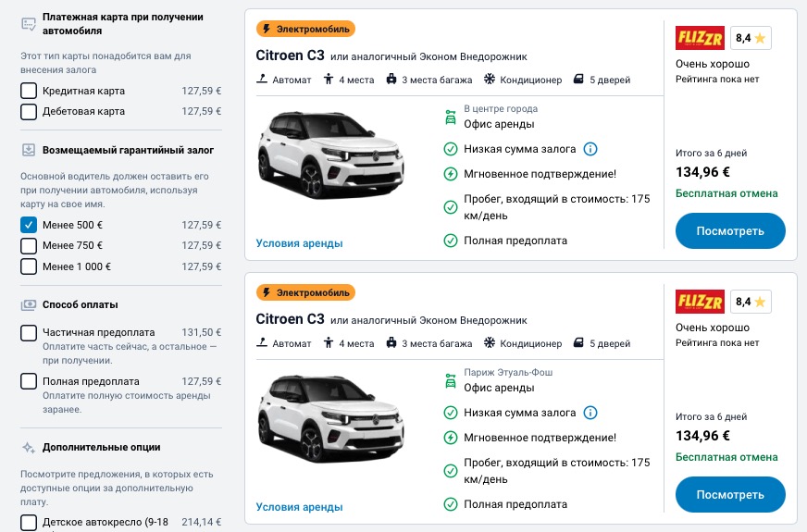Click the second Citroen C3 title
Image resolution: width=807 pixels, height=532 pixels.
point(290,319)
